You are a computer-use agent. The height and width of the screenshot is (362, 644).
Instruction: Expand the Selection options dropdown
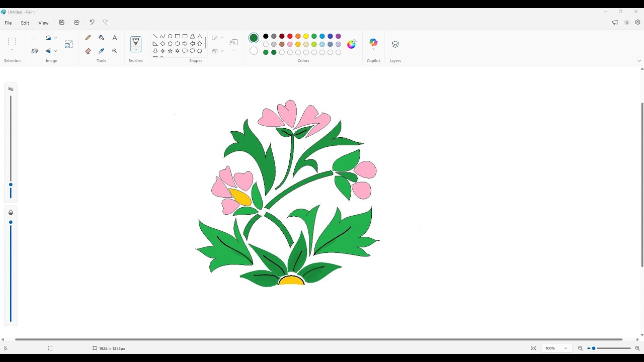[13, 50]
